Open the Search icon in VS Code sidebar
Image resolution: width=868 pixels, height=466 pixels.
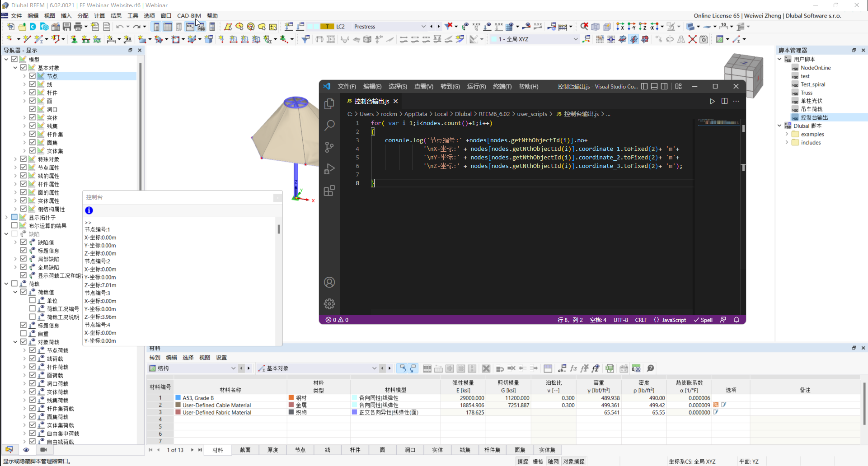click(x=329, y=125)
